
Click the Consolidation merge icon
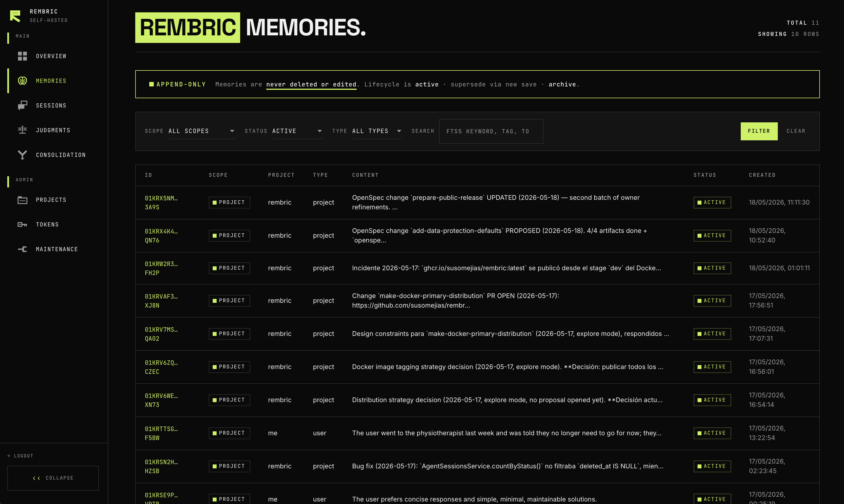22,155
